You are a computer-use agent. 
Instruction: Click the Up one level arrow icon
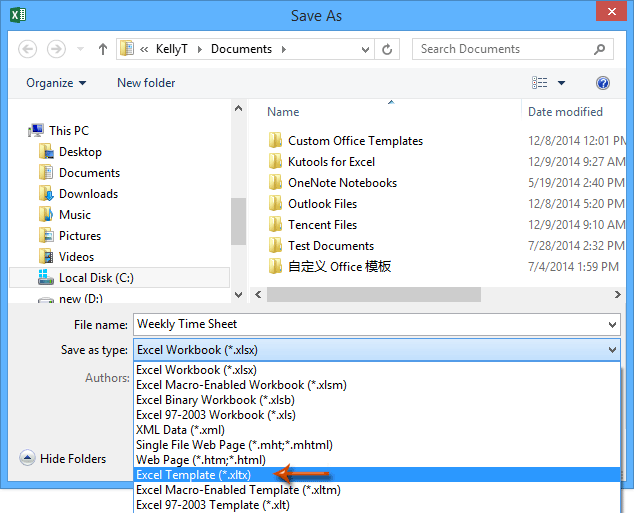click(x=103, y=49)
